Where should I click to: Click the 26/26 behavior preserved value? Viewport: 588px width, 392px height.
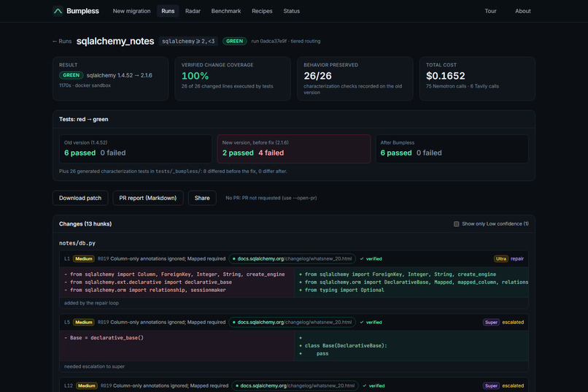coord(317,76)
